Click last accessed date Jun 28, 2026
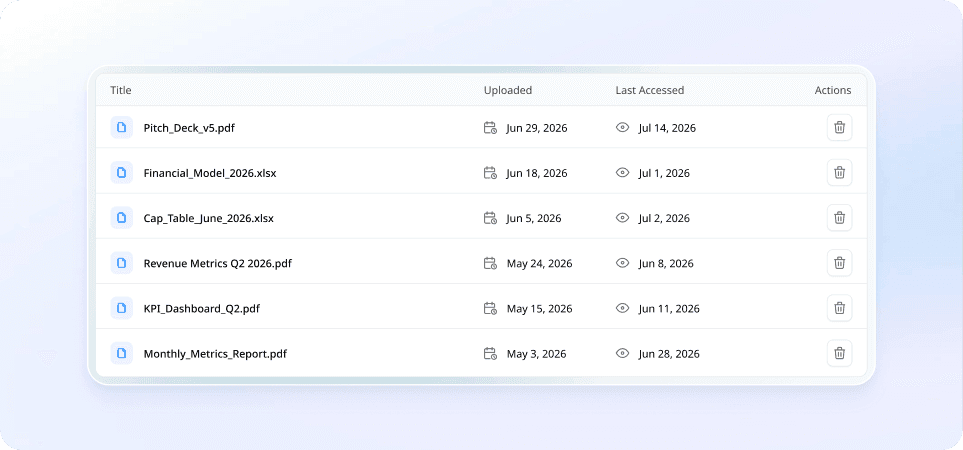The height and width of the screenshot is (450, 963). pyautogui.click(x=669, y=354)
